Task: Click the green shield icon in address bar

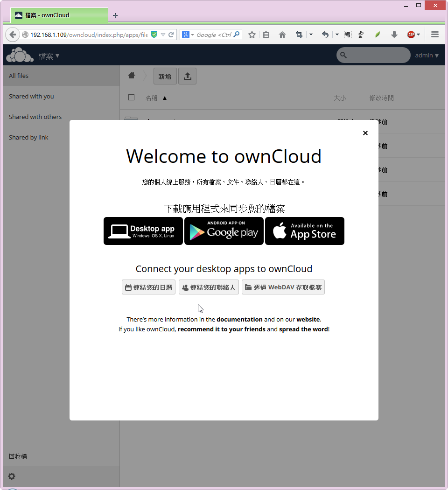Action: click(x=154, y=35)
